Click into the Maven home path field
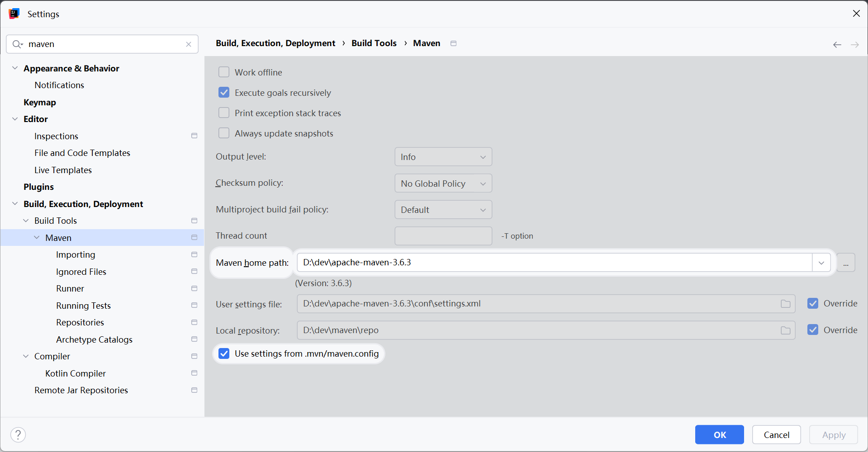The height and width of the screenshot is (452, 868). pyautogui.click(x=555, y=263)
